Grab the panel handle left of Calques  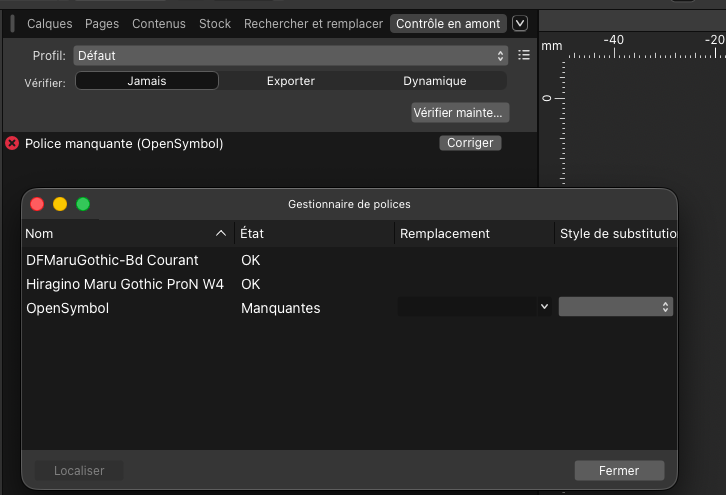(13, 24)
